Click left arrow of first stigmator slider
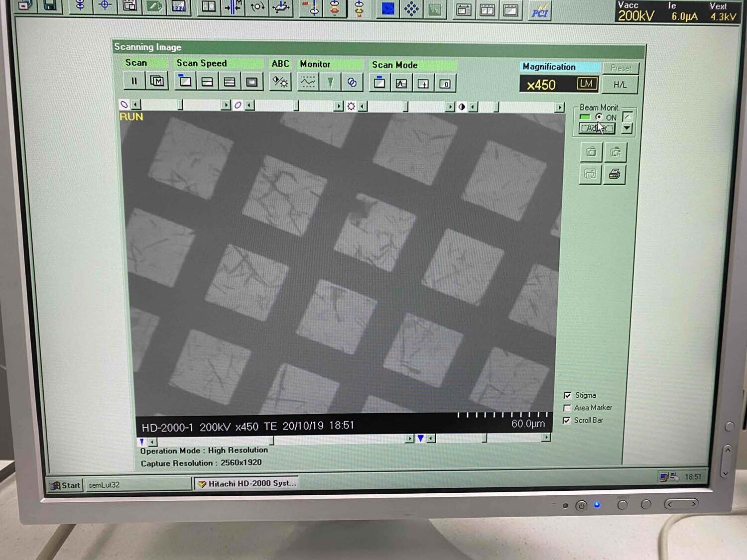The width and height of the screenshot is (747, 560). [136, 105]
